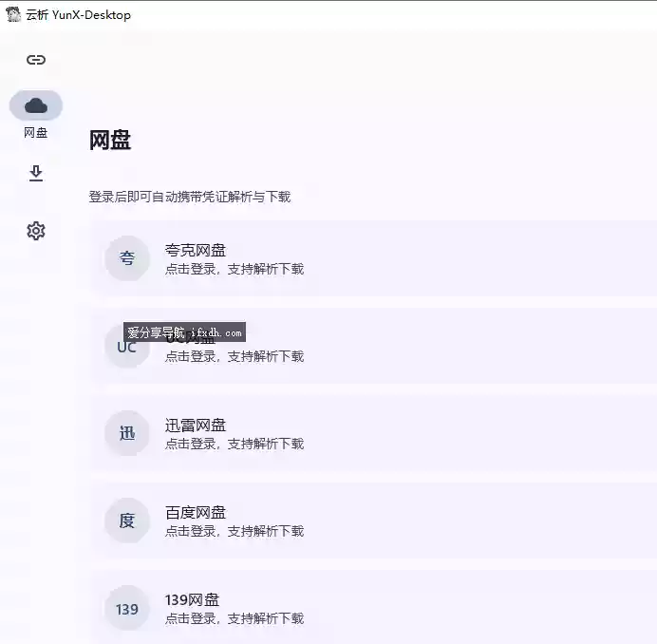This screenshot has height=644, width=657.
Task: Select the cloud 网盘 sidebar icon
Action: pos(36,105)
